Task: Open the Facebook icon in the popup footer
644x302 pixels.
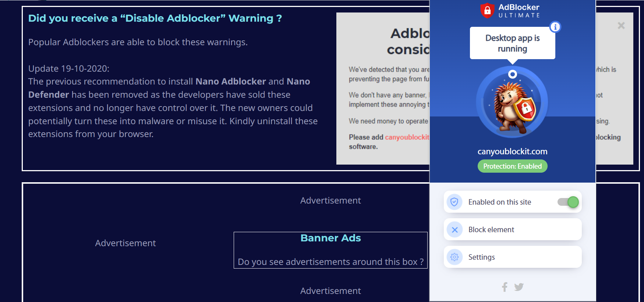Action: click(x=505, y=287)
